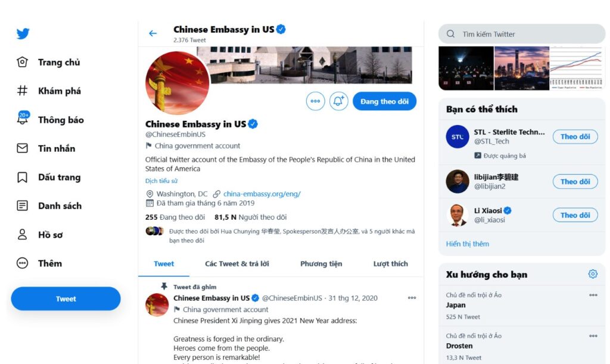
Task: Open Khám phá hashtag icon
Action: 22,91
